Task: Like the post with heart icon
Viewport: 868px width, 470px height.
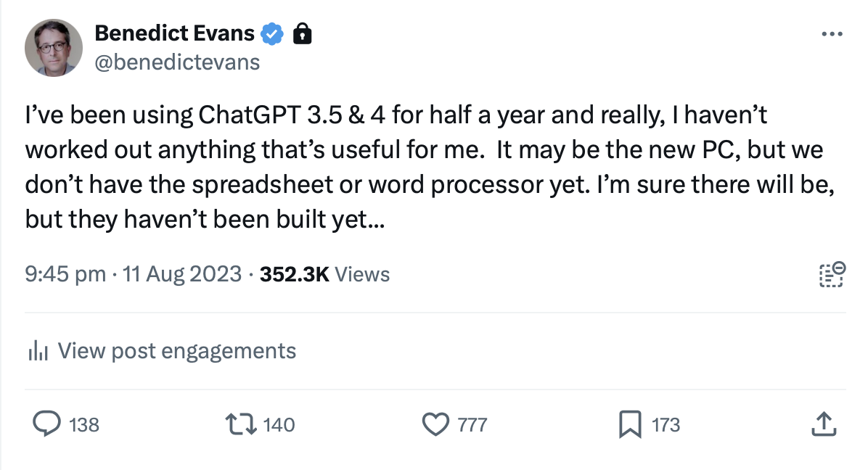Action: 435,424
